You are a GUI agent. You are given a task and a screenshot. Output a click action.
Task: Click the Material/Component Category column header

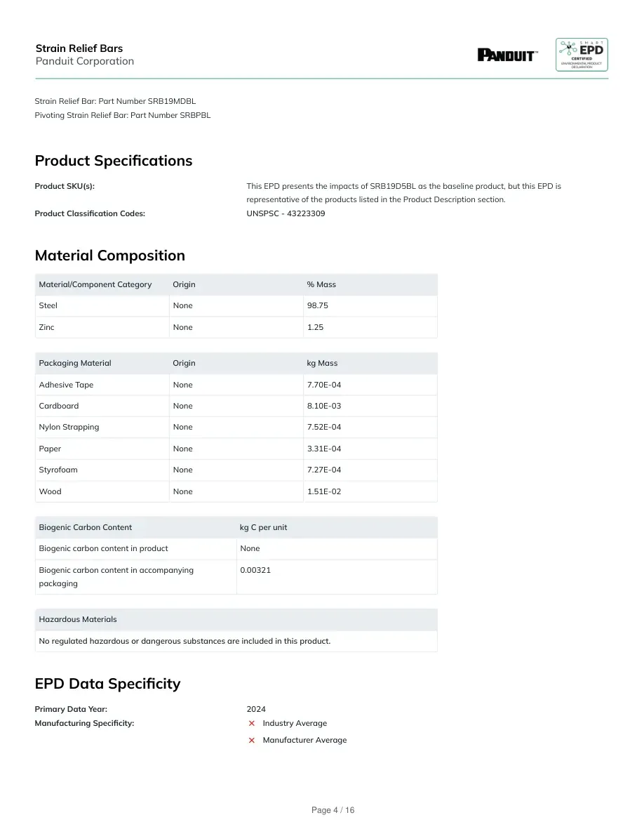[95, 284]
